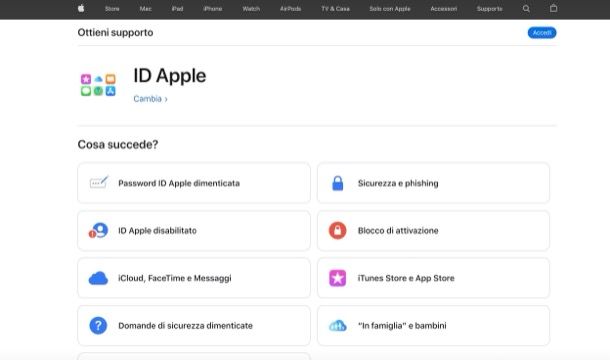Image resolution: width=610 pixels, height=360 pixels.
Task: Select ID Apple disabilitato card
Action: [x=194, y=230]
